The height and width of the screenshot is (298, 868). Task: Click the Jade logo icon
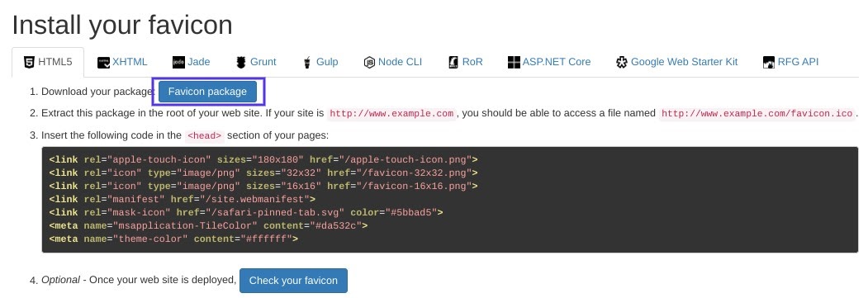pyautogui.click(x=178, y=63)
